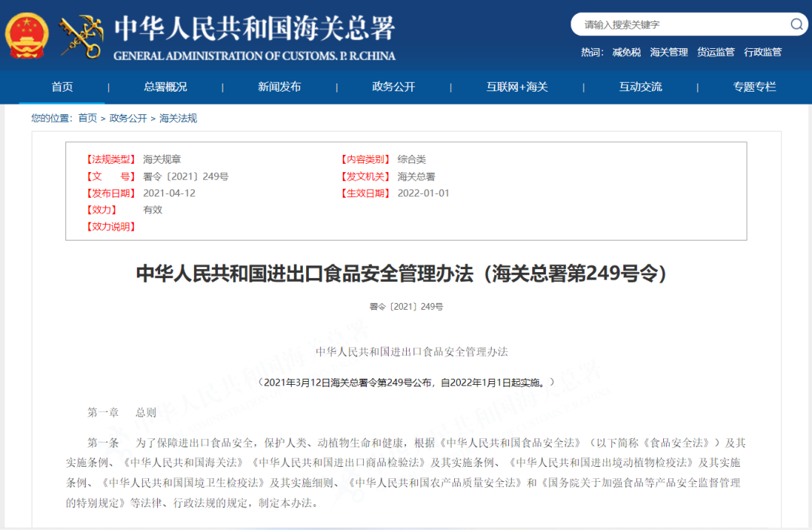The width and height of the screenshot is (812, 530).
Task: Open 互联网+海关 in the navigation bar
Action: (517, 86)
